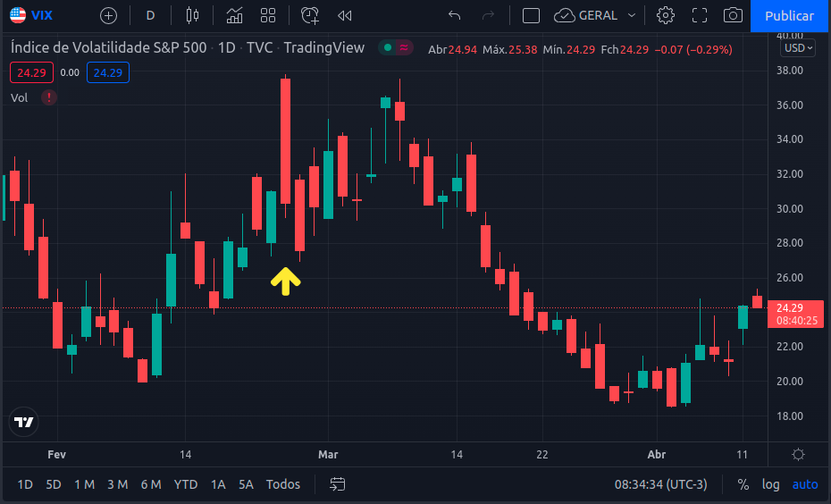This screenshot has width=831, height=504.
Task: Redo the last chart action
Action: pyautogui.click(x=488, y=16)
